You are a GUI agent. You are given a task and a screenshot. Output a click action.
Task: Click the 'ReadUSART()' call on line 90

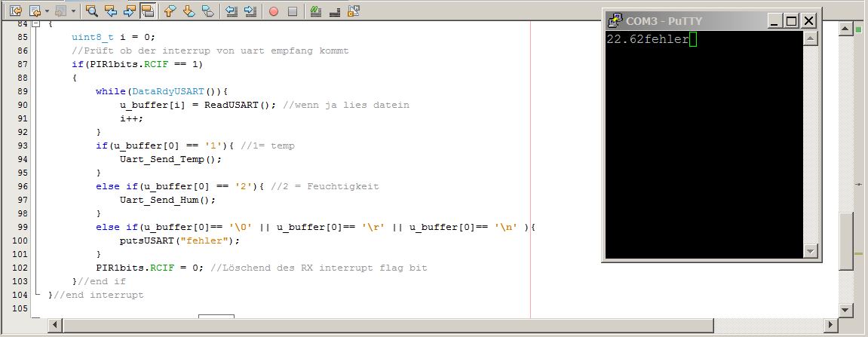pyautogui.click(x=237, y=105)
